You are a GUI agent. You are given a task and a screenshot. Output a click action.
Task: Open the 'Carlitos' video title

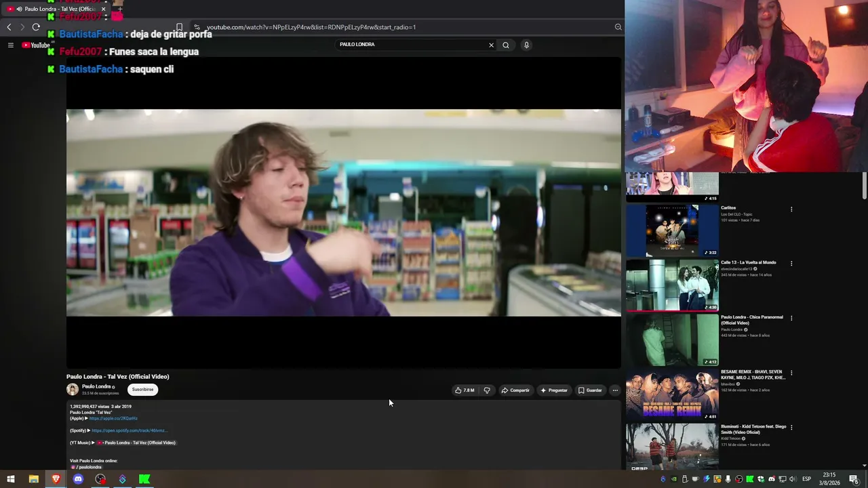coord(728,208)
